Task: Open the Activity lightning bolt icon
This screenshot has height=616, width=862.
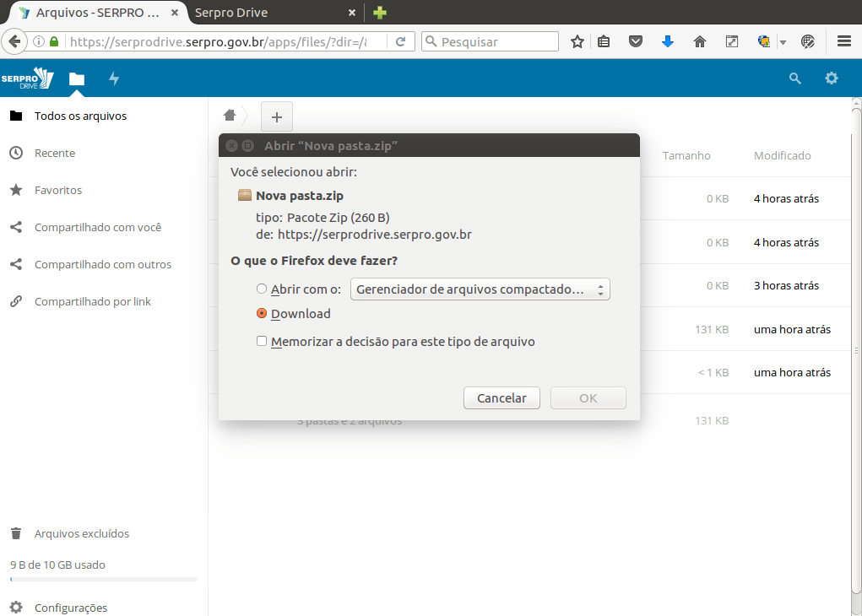Action: click(x=114, y=78)
